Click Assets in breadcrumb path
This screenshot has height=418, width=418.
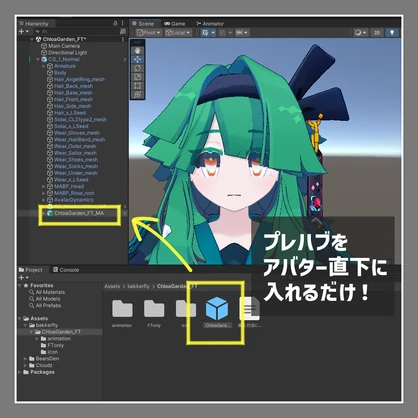(112, 286)
